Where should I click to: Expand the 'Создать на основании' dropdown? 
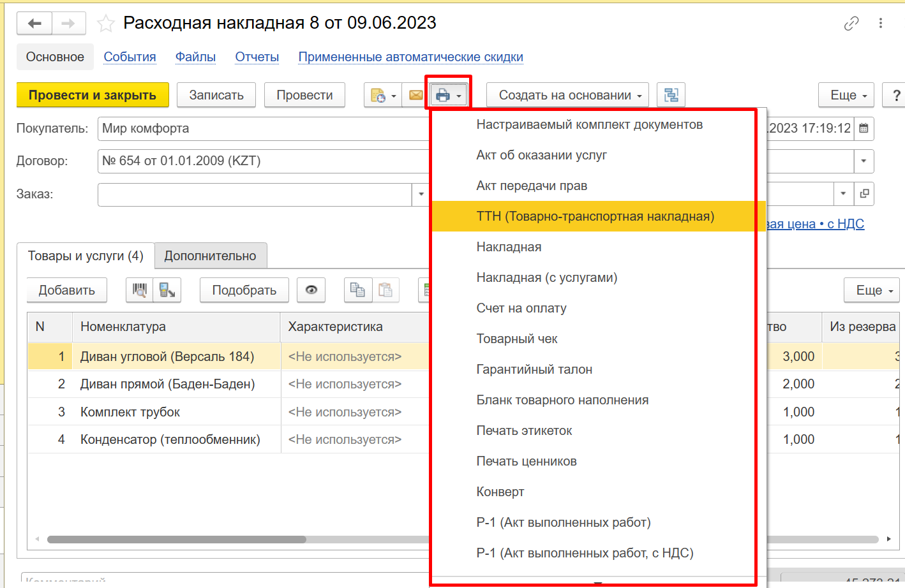point(567,95)
